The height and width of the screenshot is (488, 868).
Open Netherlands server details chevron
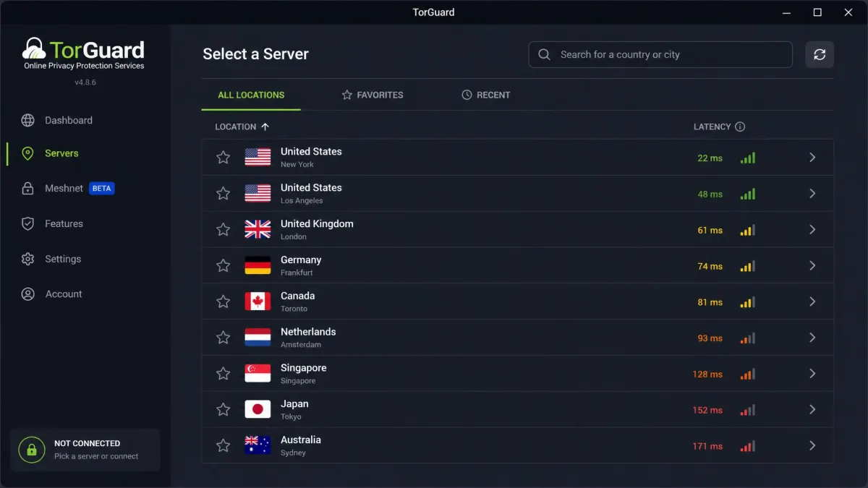(812, 338)
